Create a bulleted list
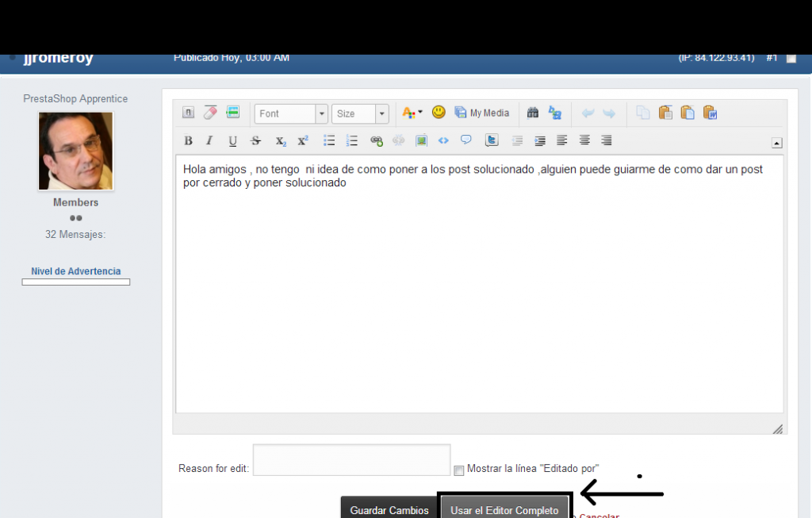Viewport: 812px width, 518px height. tap(328, 140)
